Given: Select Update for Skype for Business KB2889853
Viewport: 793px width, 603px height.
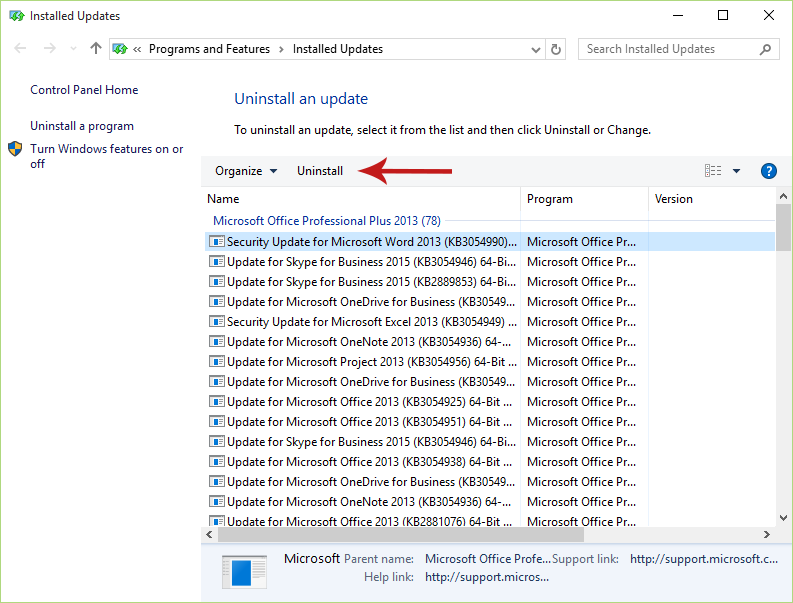Looking at the screenshot, I should (490, 282).
